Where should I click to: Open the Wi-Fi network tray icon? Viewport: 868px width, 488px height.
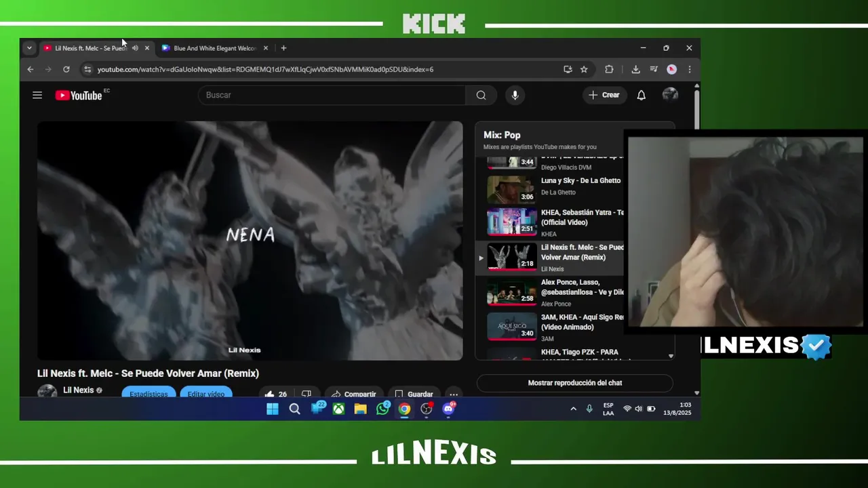point(627,409)
